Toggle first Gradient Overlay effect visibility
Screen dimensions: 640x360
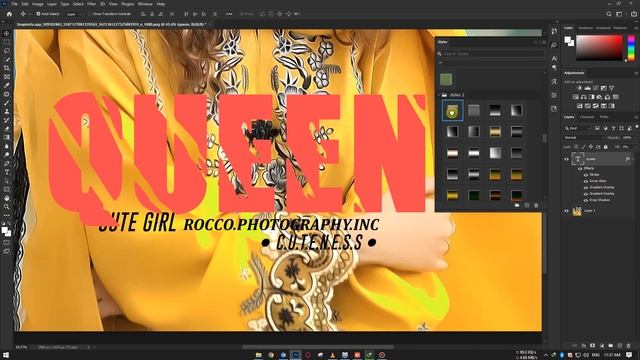coord(586,187)
